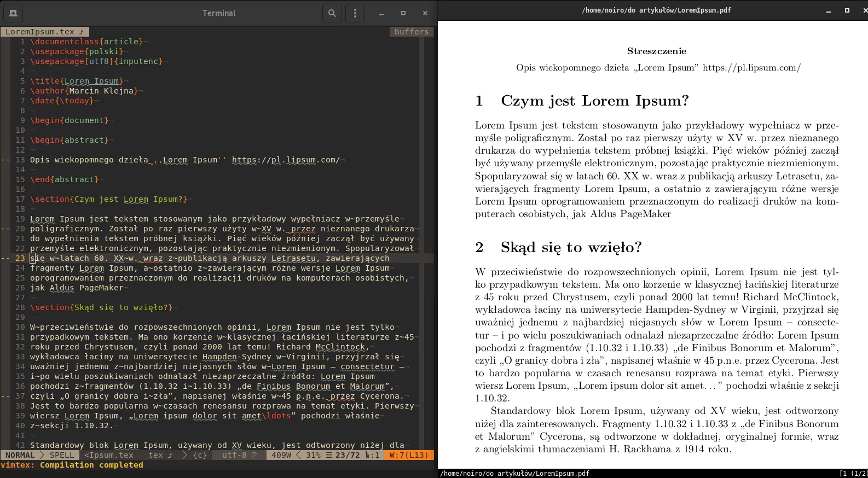The width and height of the screenshot is (868, 478).
Task: Click line number 23 in the gutter
Action: (x=20, y=258)
